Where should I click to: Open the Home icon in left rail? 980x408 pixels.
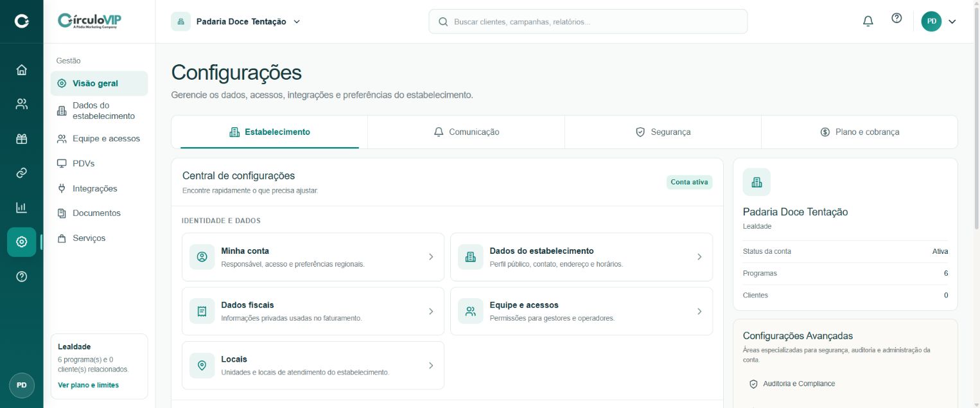tap(21, 70)
